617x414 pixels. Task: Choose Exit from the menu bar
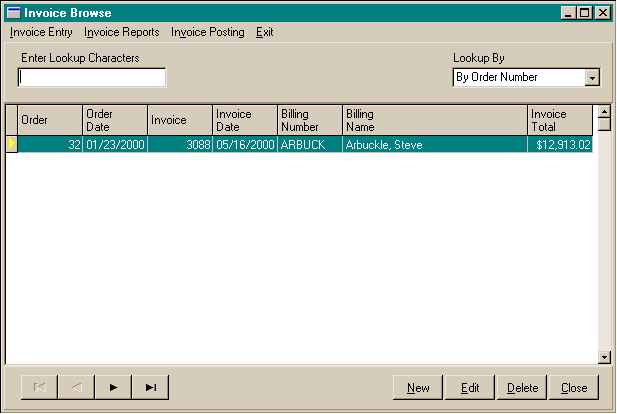coord(264,32)
